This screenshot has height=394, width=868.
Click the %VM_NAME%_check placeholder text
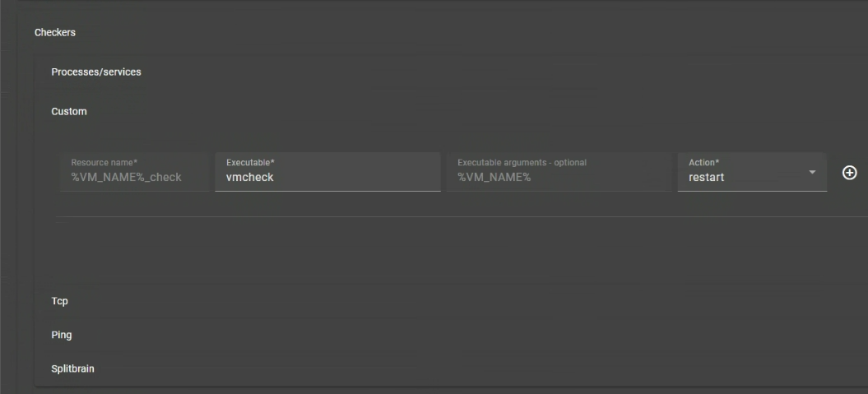(126, 178)
